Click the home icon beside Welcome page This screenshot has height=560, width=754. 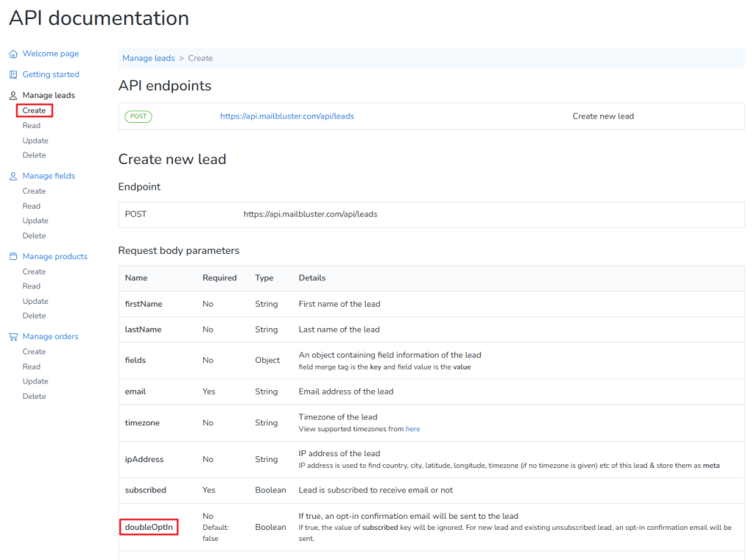(13, 53)
